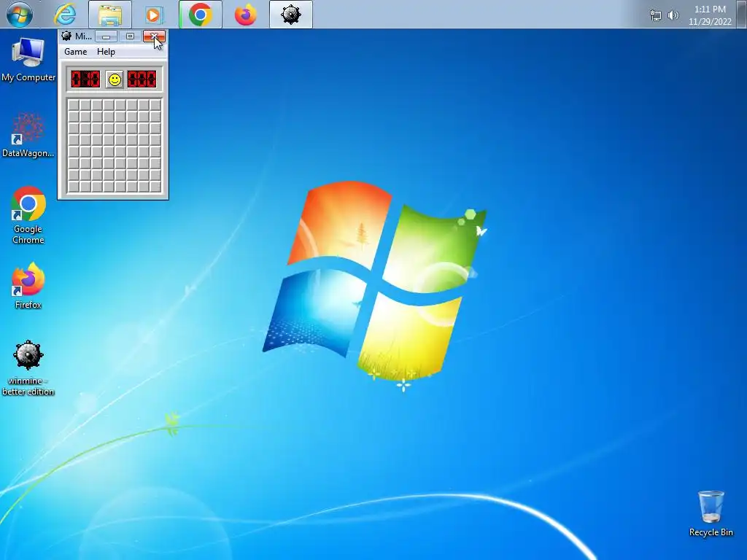This screenshot has height=560, width=747.
Task: Click the Windows Start orb
Action: (20, 15)
